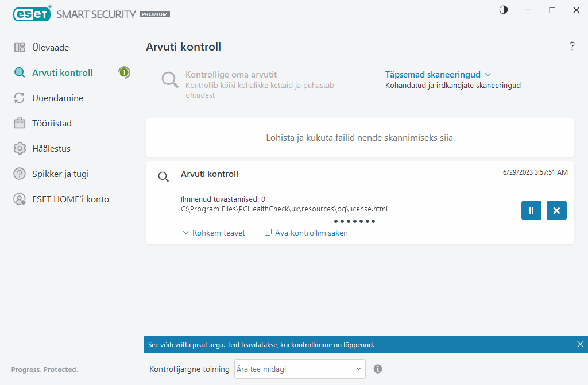The image size is (588, 385).
Task: Cancel the scan with the X button
Action: coord(556,210)
